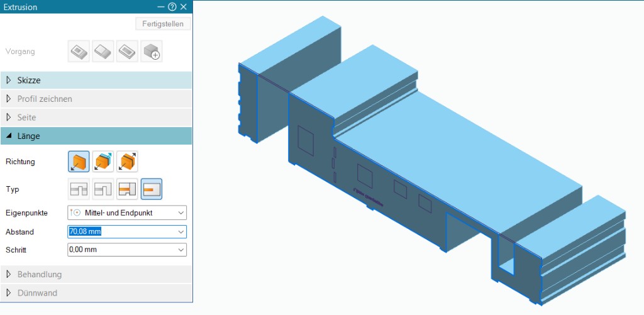
Task: Click the Eigenpunkte label
Action: pyautogui.click(x=26, y=213)
